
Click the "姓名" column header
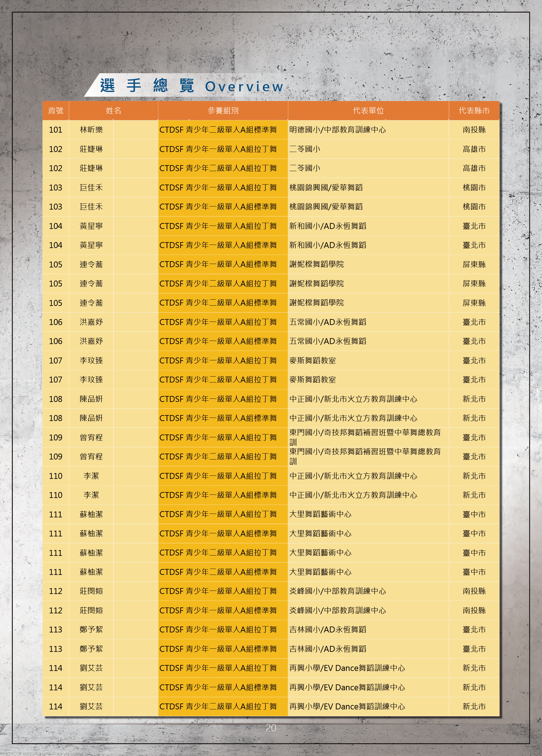[x=113, y=111]
